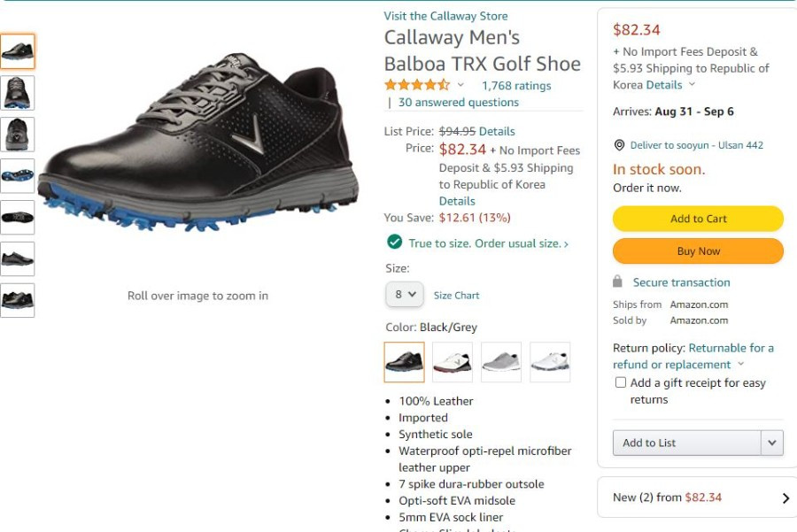Click the secure transaction lock icon
This screenshot has height=532, width=797.
(x=617, y=281)
